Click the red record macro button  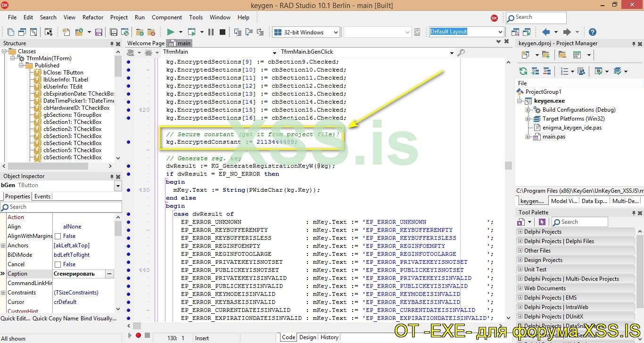pos(138,335)
